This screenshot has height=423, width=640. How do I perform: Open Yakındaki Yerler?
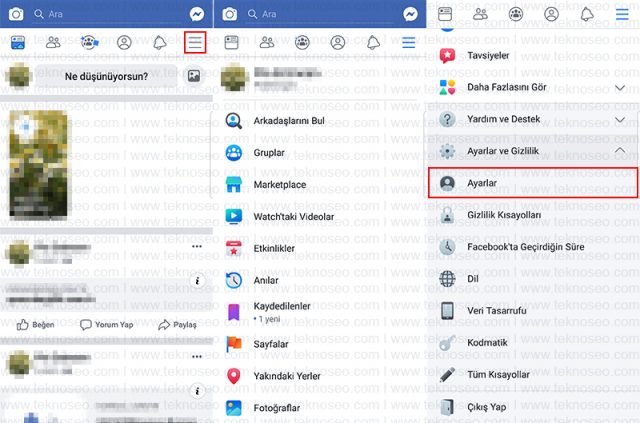pyautogui.click(x=319, y=376)
